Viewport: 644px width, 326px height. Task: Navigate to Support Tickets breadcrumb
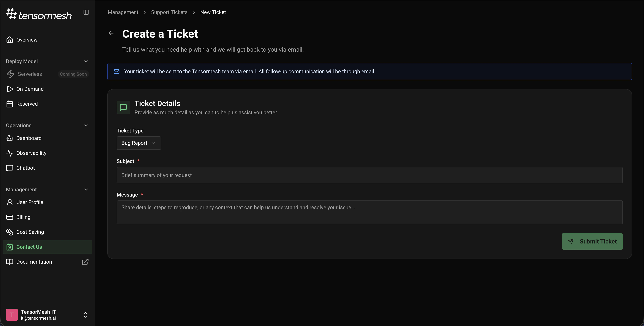(169, 12)
